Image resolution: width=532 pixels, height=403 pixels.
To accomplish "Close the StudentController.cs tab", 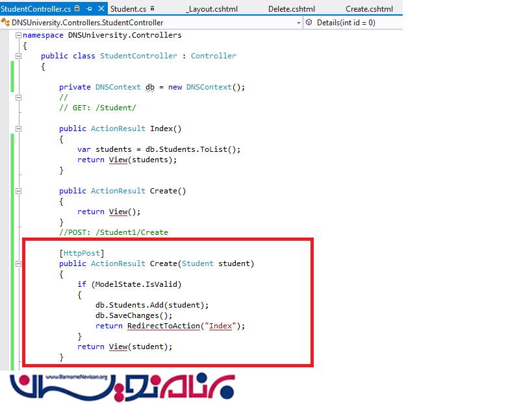I will coord(101,9).
